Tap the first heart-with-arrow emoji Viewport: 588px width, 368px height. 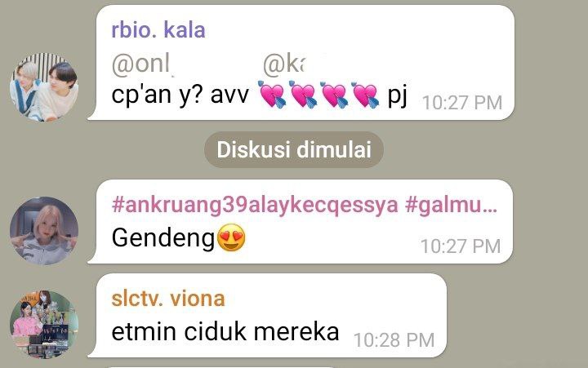pos(272,94)
